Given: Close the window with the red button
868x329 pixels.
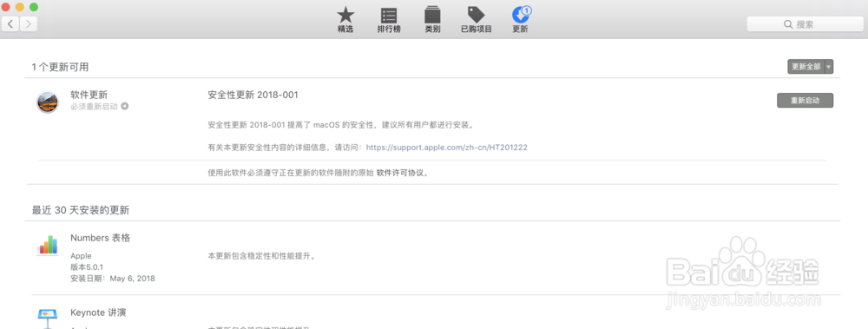Looking at the screenshot, I should pyautogui.click(x=5, y=7).
